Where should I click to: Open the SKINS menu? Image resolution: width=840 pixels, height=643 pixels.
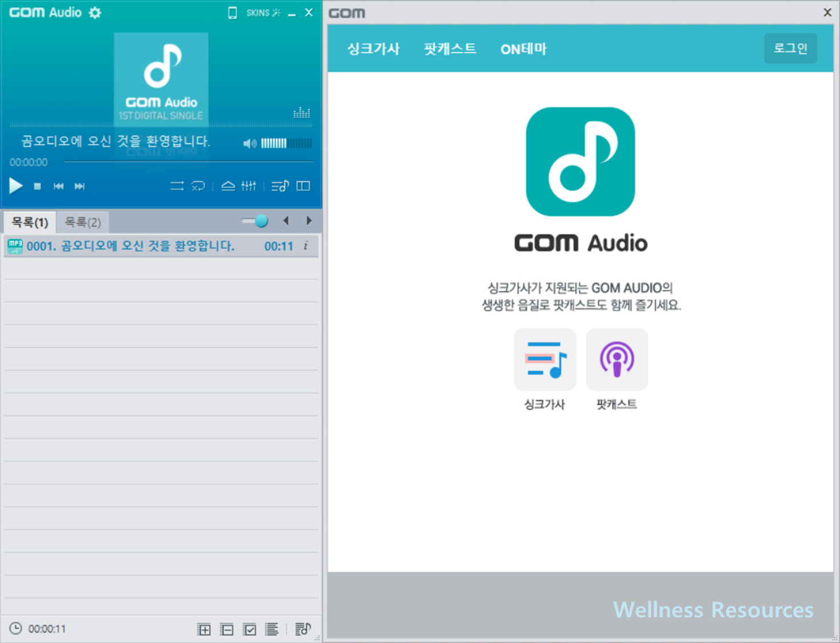coord(263,13)
